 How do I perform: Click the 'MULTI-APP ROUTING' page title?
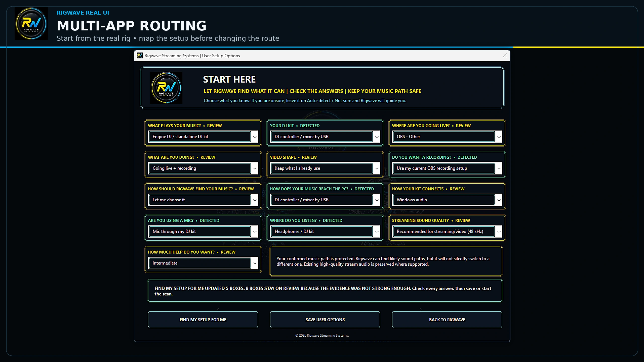click(132, 26)
